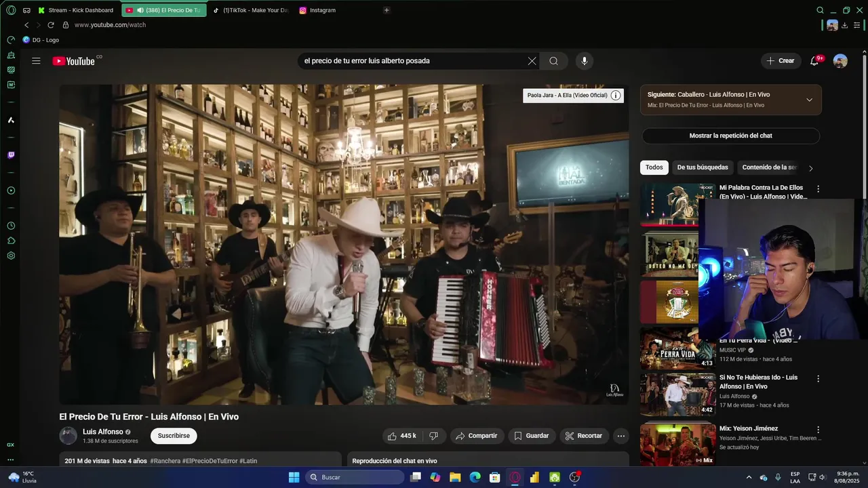Open browser downloads icon

(844, 25)
